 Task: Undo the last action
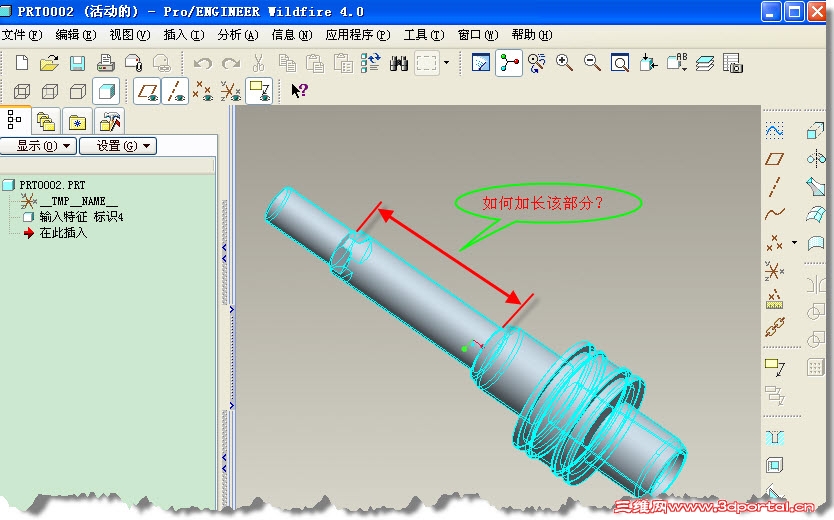pos(203,64)
